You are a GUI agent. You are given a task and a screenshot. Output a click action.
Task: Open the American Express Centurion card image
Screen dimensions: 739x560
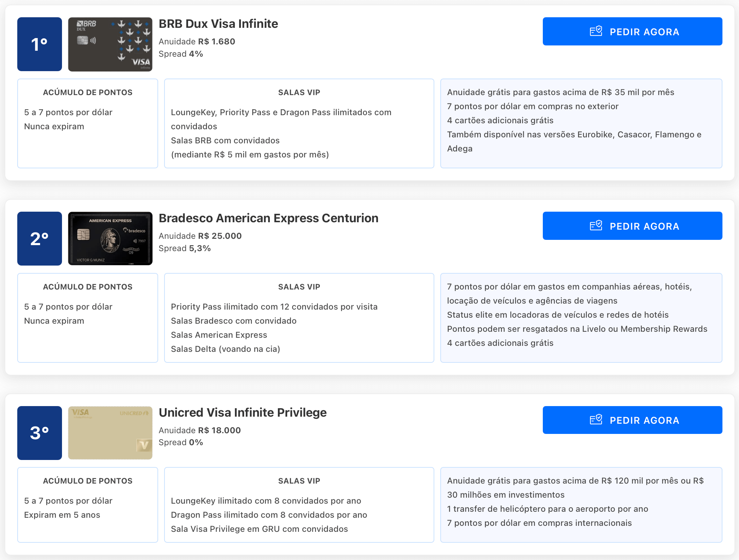click(x=110, y=238)
